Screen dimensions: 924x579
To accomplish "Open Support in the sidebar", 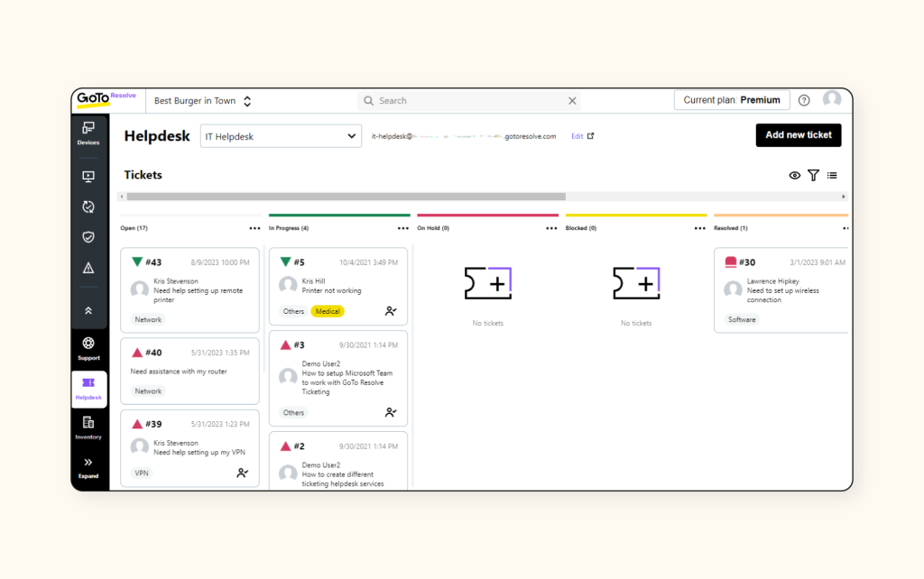I will click(88, 347).
